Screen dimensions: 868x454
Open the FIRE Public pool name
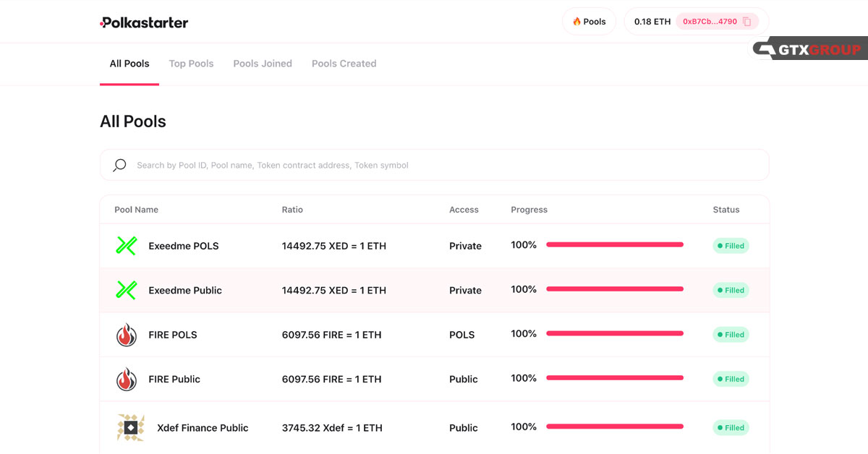[174, 380]
